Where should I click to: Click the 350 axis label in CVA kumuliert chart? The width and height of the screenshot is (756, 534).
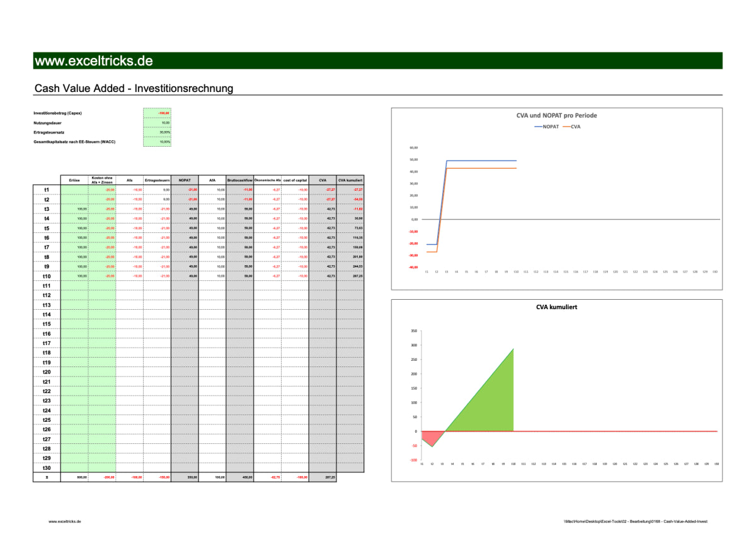click(x=413, y=331)
